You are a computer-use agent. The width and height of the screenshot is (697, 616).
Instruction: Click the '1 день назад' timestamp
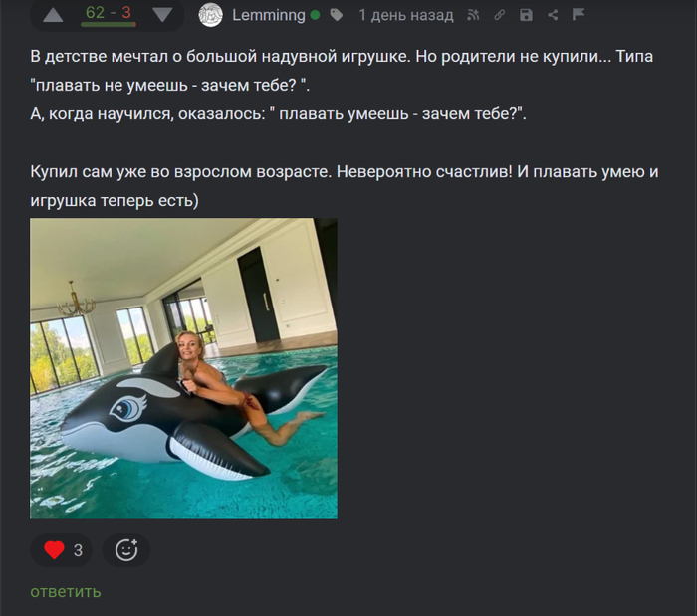point(406,15)
